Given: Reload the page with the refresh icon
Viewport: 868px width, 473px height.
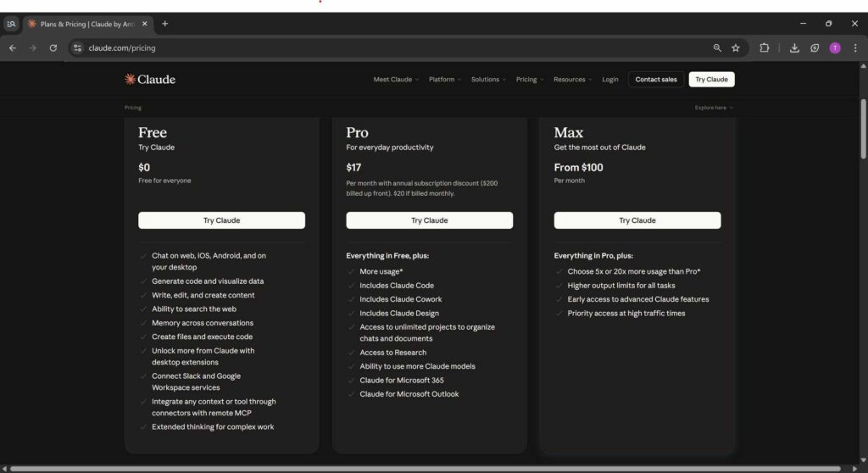Looking at the screenshot, I should [x=53, y=48].
